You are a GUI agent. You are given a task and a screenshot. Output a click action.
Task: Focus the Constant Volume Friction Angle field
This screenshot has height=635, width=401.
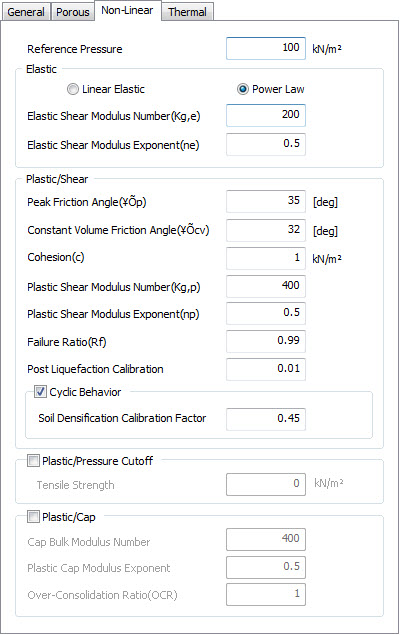pyautogui.click(x=266, y=230)
